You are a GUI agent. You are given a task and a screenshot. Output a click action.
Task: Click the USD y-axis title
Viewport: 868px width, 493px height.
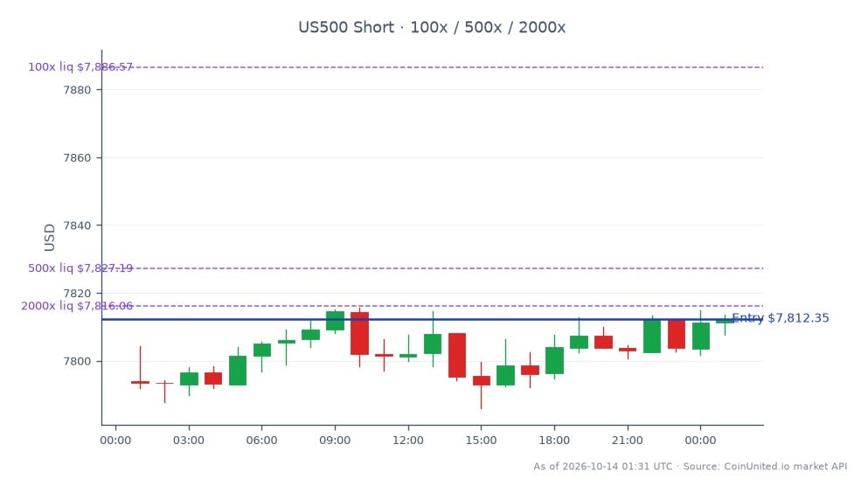coord(49,238)
